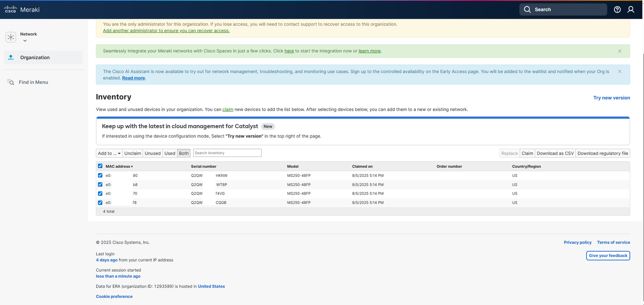Expand the Network selector chevron

[25, 41]
